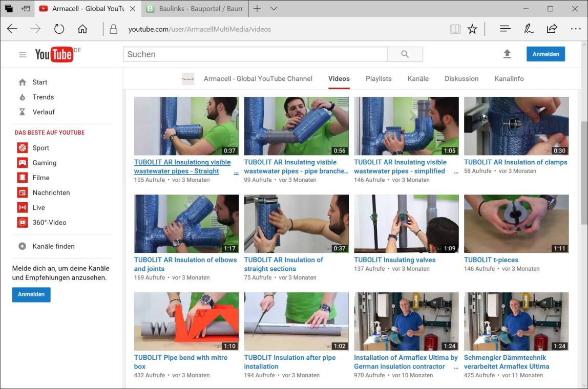Open TUBOLIT AR Insulation of elbows link

(x=185, y=264)
